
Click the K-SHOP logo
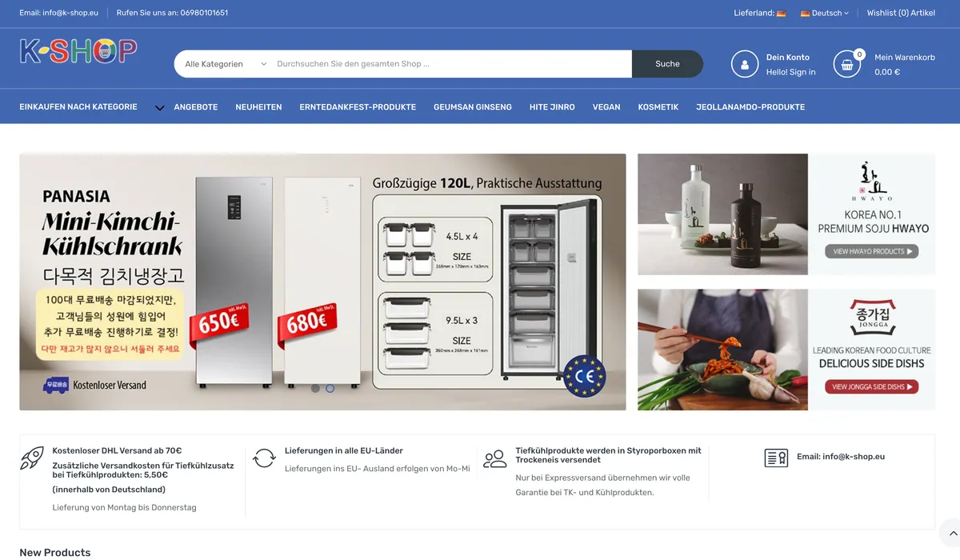click(x=78, y=52)
